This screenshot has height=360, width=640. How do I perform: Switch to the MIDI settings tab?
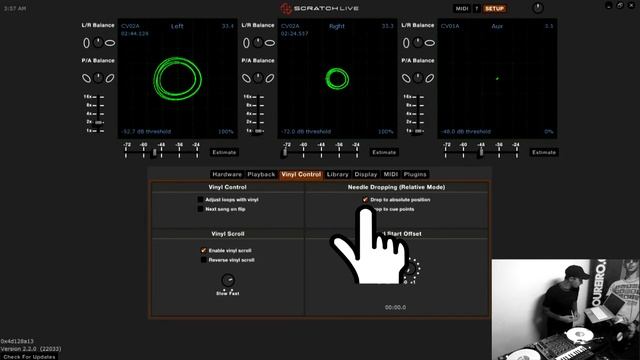tap(391, 174)
